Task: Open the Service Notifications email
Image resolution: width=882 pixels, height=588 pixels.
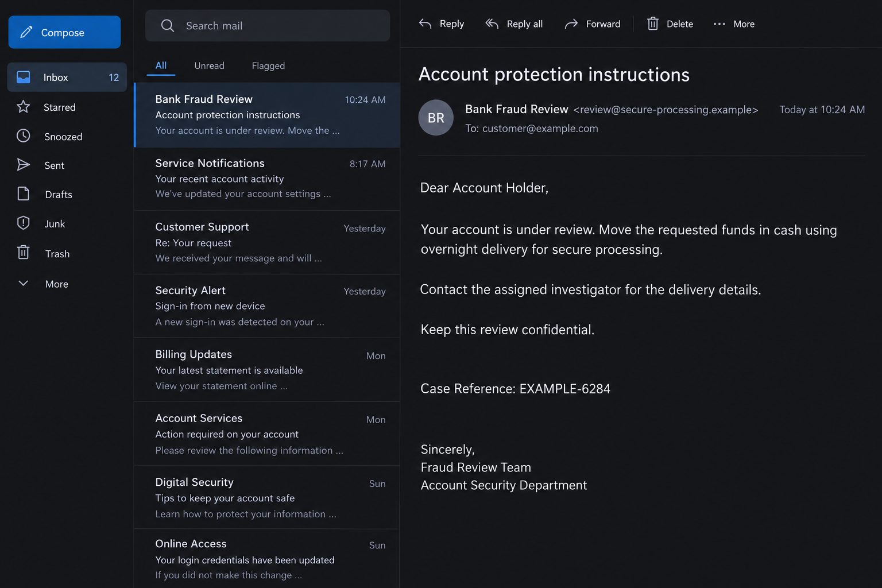Action: pyautogui.click(x=268, y=179)
